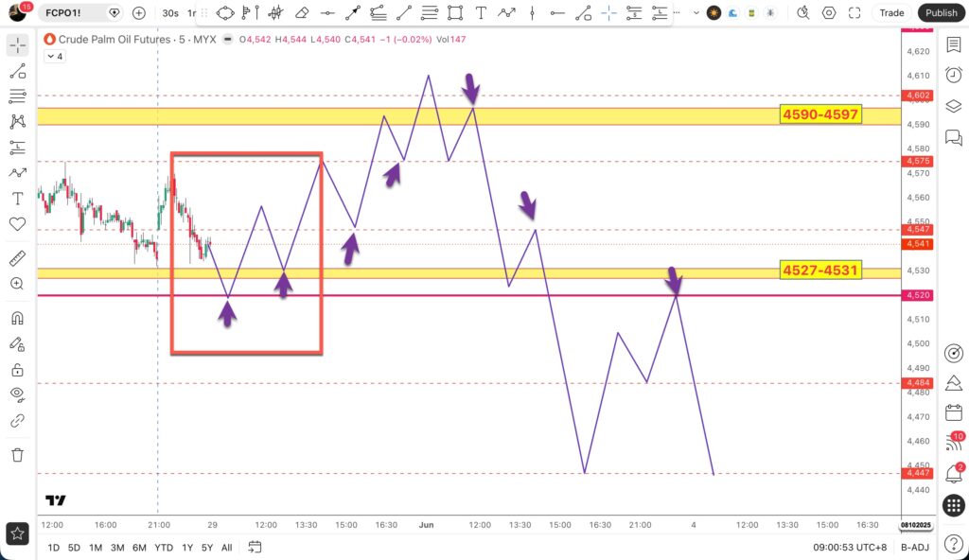The width and height of the screenshot is (969, 560).
Task: Activate the zoom in magnifier tool
Action: pyautogui.click(x=17, y=284)
